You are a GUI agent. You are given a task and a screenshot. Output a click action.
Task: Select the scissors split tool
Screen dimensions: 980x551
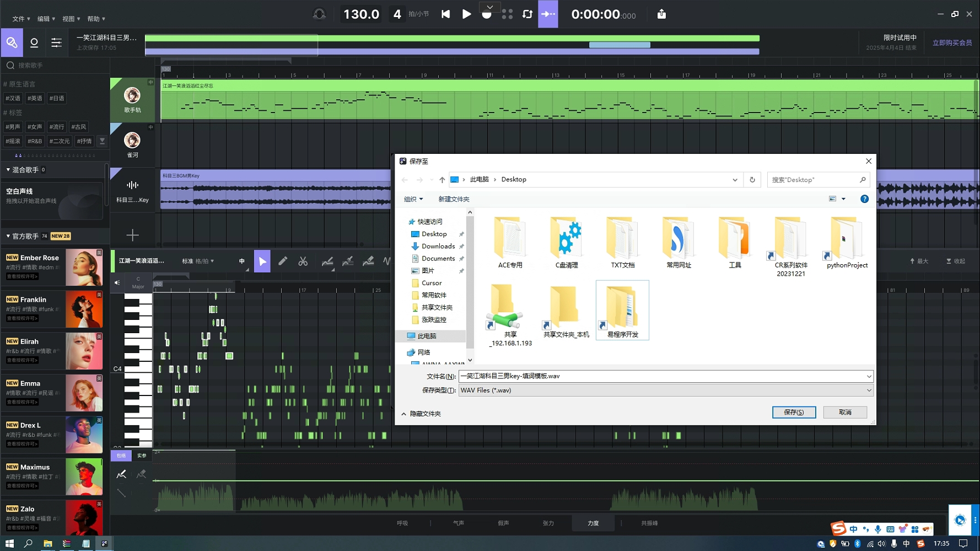pos(303,261)
